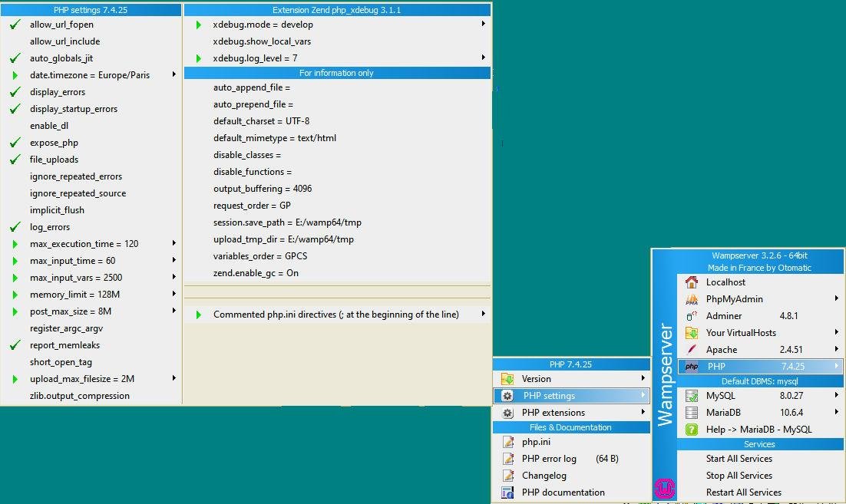Click green arrow beside memory_limit
This screenshot has width=846, height=504.
click(x=15, y=295)
